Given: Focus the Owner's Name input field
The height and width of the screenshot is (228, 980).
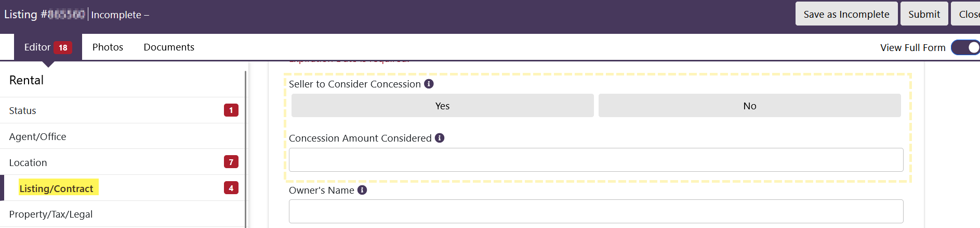Looking at the screenshot, I should [x=596, y=211].
